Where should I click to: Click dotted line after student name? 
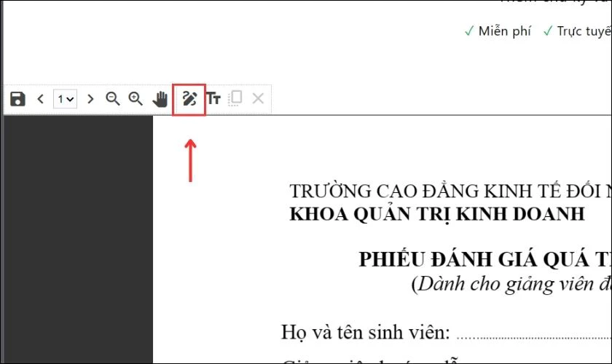coord(534,338)
